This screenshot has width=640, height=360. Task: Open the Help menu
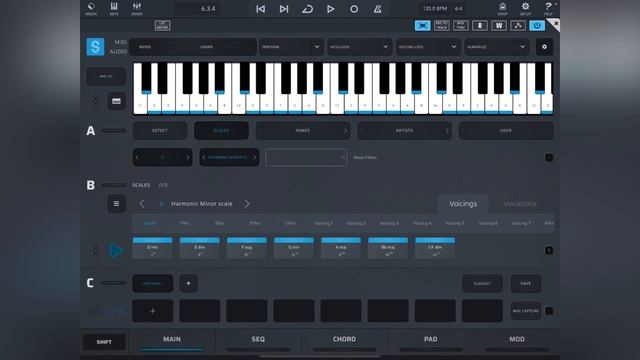[x=548, y=9]
